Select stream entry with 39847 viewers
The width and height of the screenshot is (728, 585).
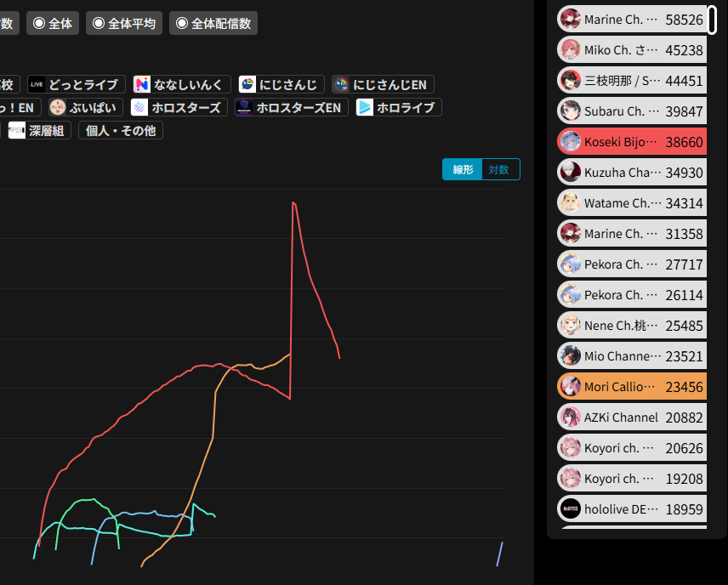point(632,111)
